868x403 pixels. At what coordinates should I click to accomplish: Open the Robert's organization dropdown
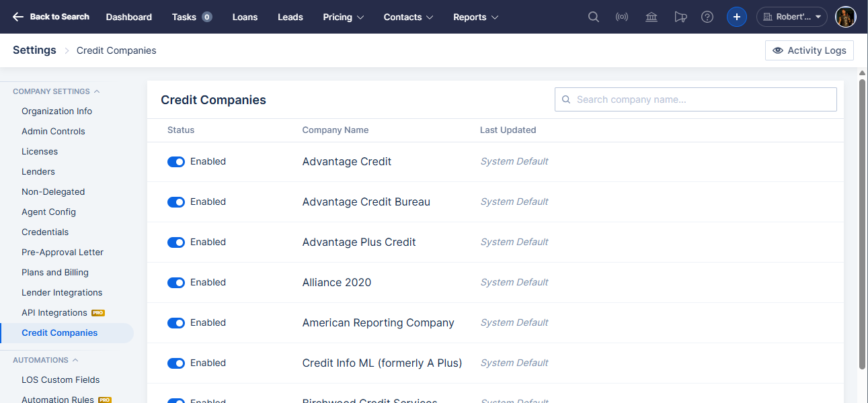[x=792, y=17]
